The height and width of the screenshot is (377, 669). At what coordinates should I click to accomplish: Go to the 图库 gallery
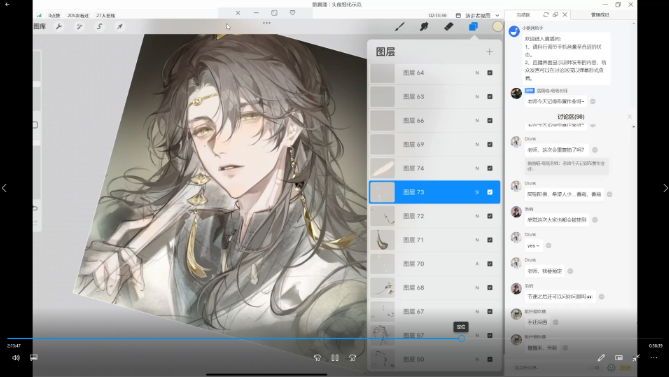pyautogui.click(x=39, y=26)
